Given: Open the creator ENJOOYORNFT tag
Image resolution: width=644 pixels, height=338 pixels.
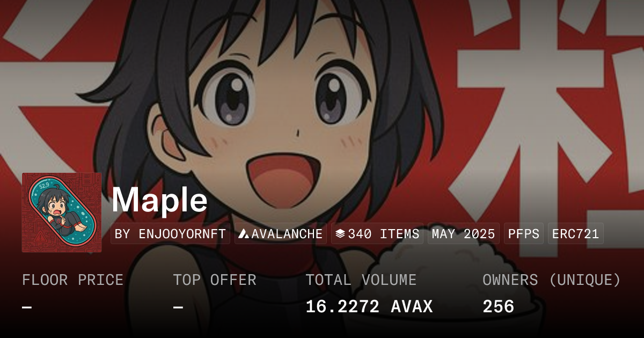Looking at the screenshot, I should click(170, 234).
